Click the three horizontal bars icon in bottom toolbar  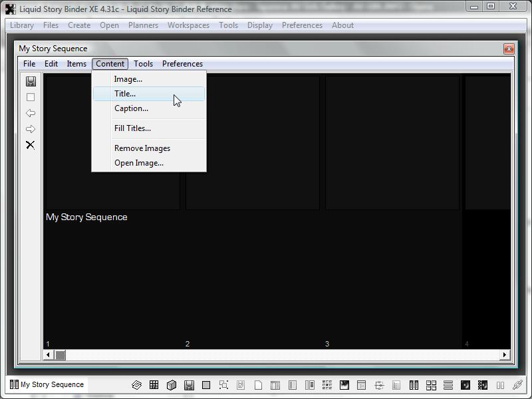pyautogui.click(x=448, y=385)
